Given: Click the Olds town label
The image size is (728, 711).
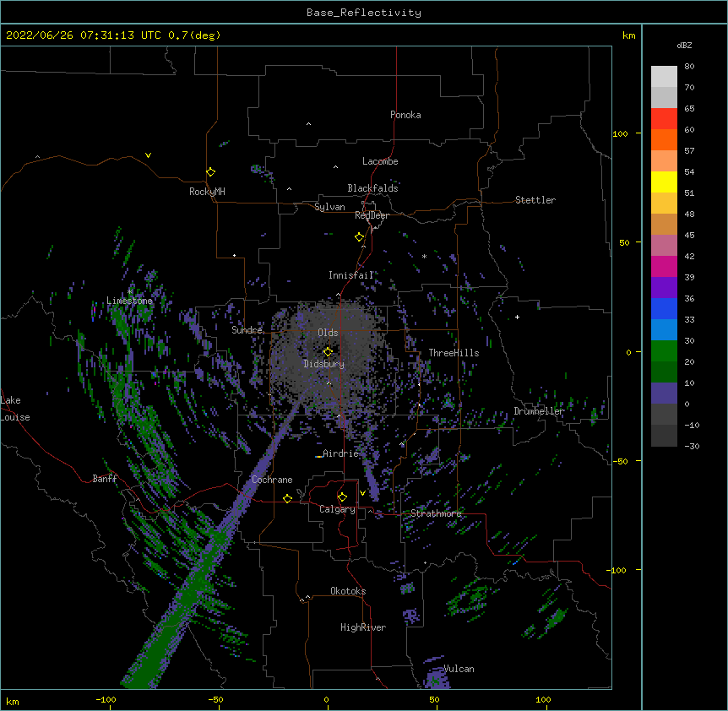Looking at the screenshot, I should tap(328, 333).
